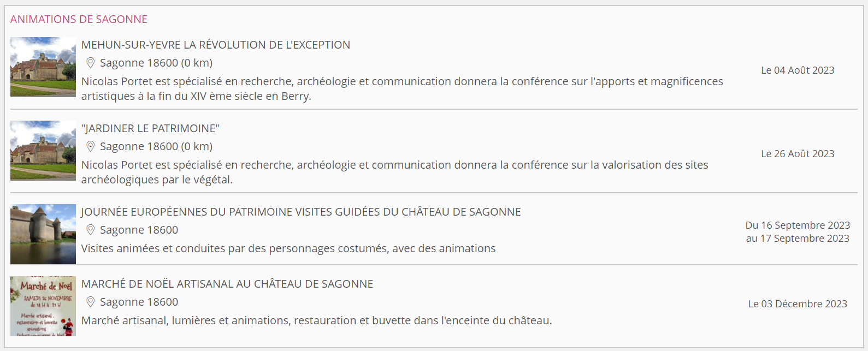Open the Jardiner le Patrimoine castle thumbnail
The width and height of the screenshot is (868, 351).
pos(43,151)
